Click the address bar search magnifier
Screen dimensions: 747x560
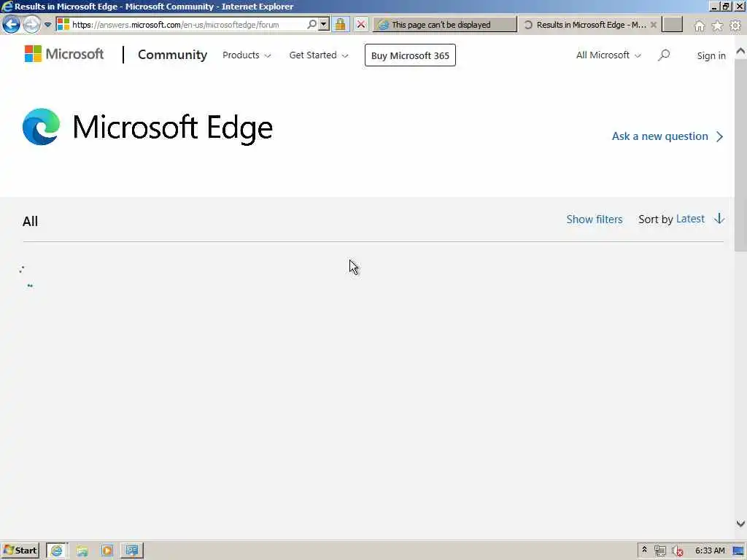coord(311,24)
